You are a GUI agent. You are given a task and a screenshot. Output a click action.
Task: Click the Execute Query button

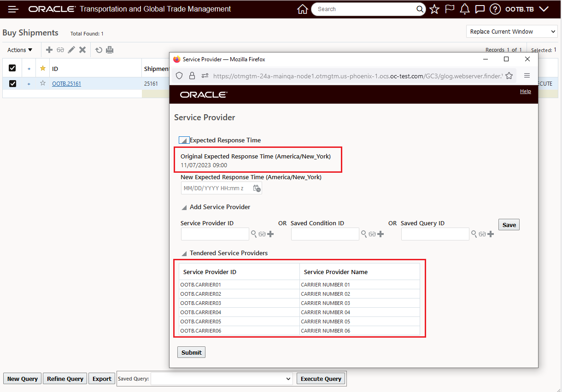click(321, 379)
